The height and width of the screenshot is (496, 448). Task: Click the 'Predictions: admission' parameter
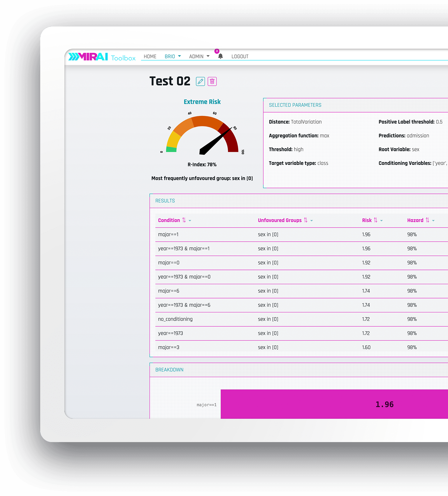pos(404,136)
